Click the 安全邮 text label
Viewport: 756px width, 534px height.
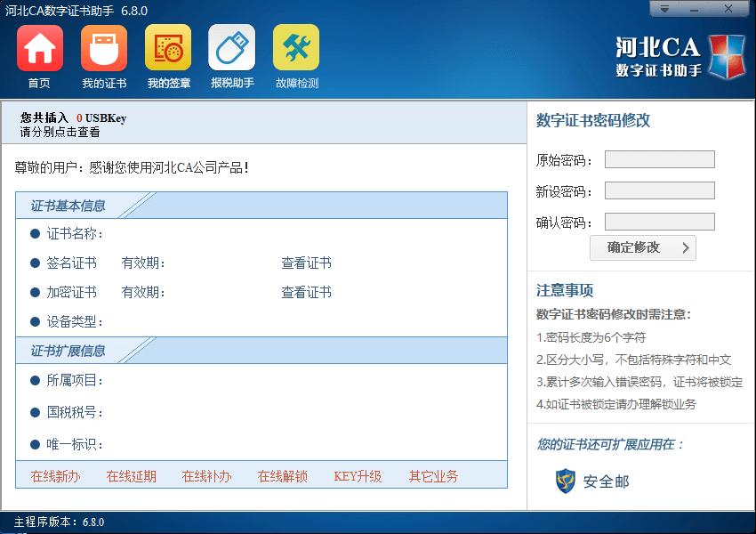click(606, 481)
